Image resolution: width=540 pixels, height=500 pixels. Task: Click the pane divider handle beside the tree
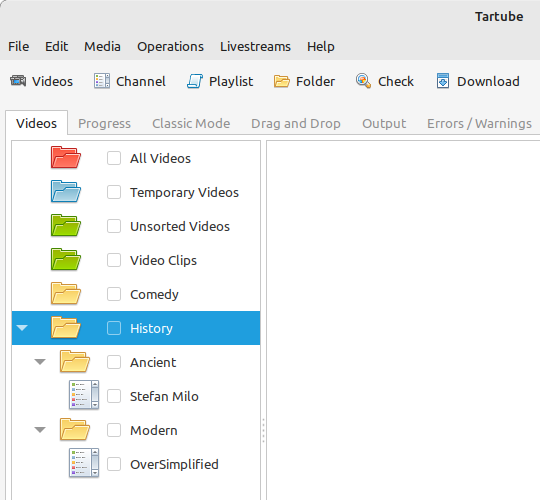pos(263,430)
